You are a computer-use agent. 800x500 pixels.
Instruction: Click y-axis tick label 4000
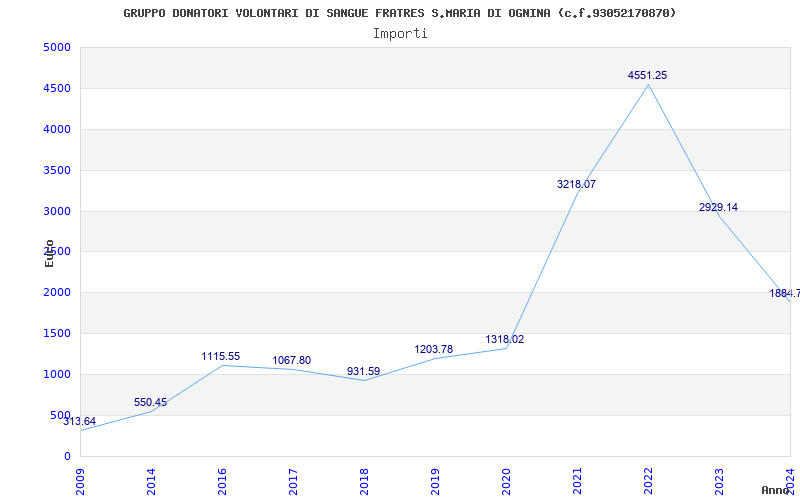click(57, 129)
